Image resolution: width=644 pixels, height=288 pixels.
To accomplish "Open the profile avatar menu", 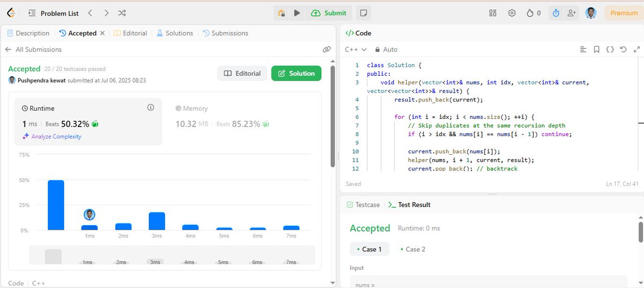I will click(591, 13).
